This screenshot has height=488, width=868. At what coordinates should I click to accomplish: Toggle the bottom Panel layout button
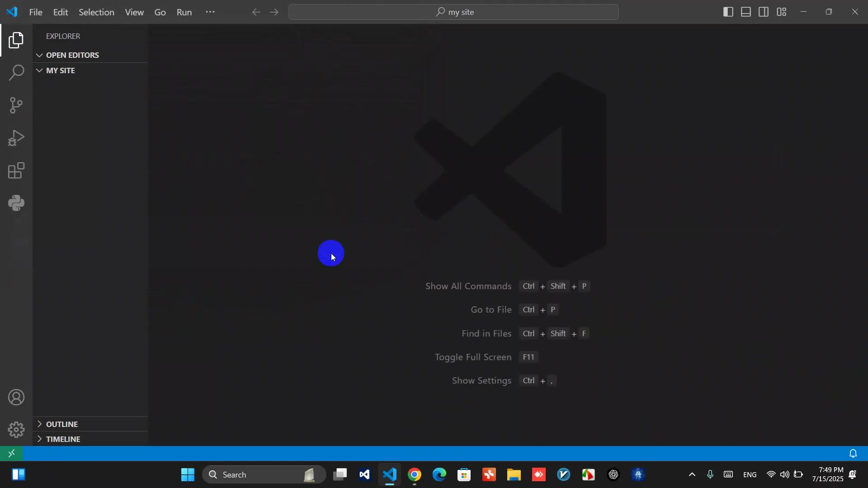[746, 12]
